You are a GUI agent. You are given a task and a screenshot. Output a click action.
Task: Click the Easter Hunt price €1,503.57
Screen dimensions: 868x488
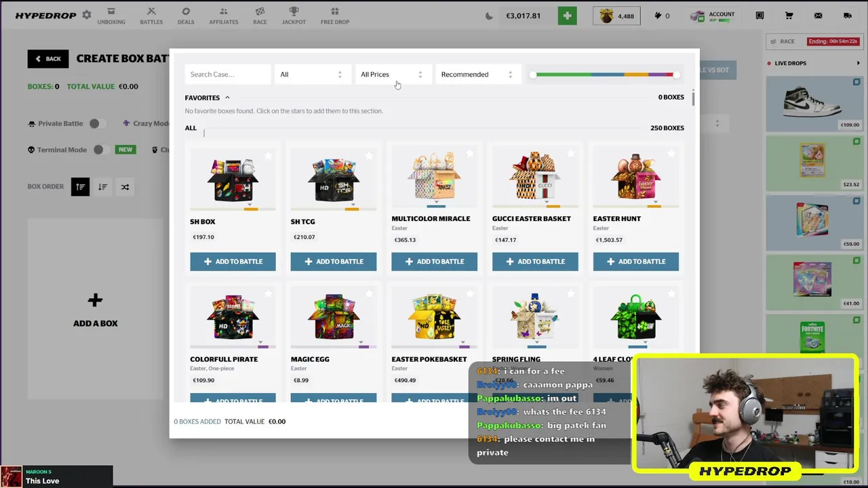tap(609, 240)
